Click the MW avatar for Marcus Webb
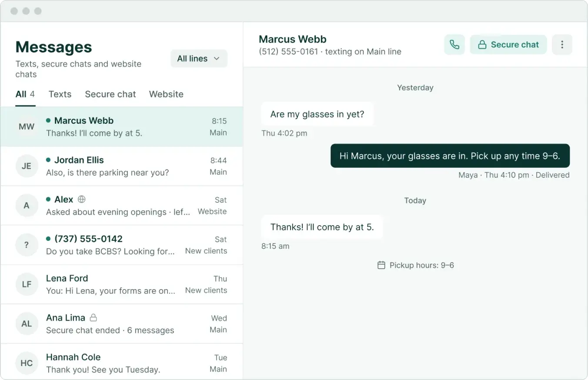This screenshot has width=588, height=380. click(27, 127)
